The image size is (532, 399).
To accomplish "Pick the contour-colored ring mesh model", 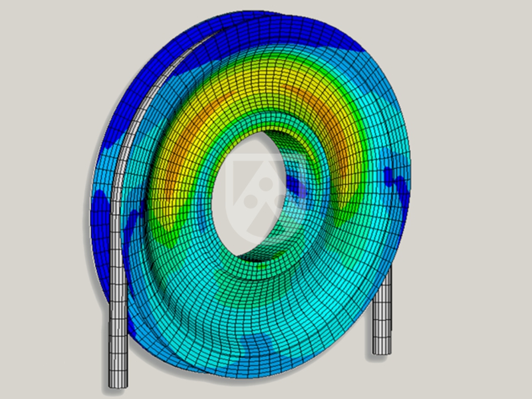I will pos(251,194).
